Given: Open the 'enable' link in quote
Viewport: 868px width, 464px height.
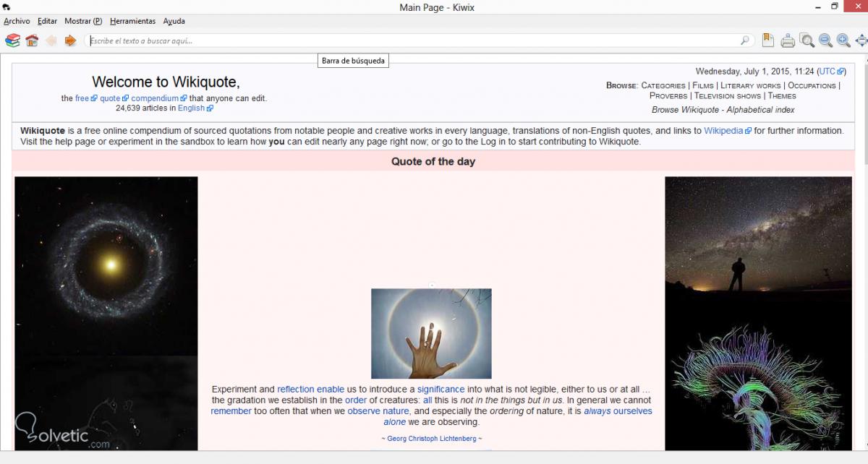Looking at the screenshot, I should click(x=331, y=390).
